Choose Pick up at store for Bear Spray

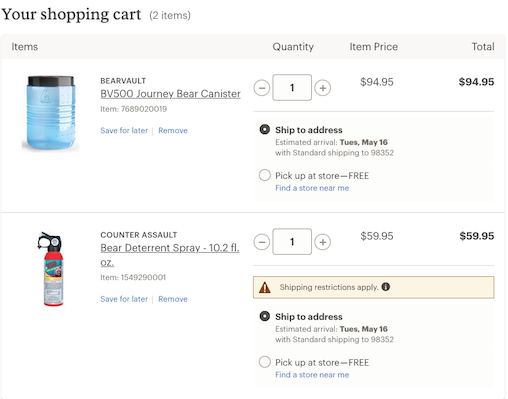coord(265,362)
